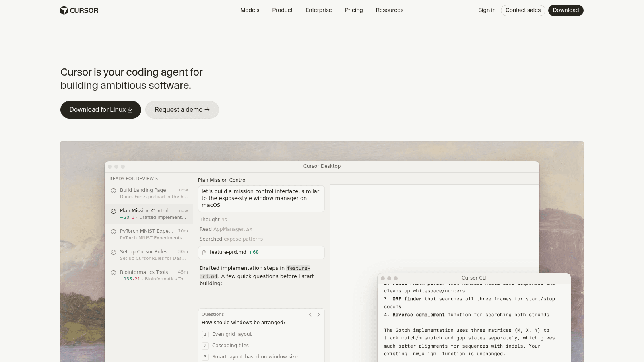This screenshot has height=362, width=644.
Task: Click the Cursor logo in header
Action: 79,10
